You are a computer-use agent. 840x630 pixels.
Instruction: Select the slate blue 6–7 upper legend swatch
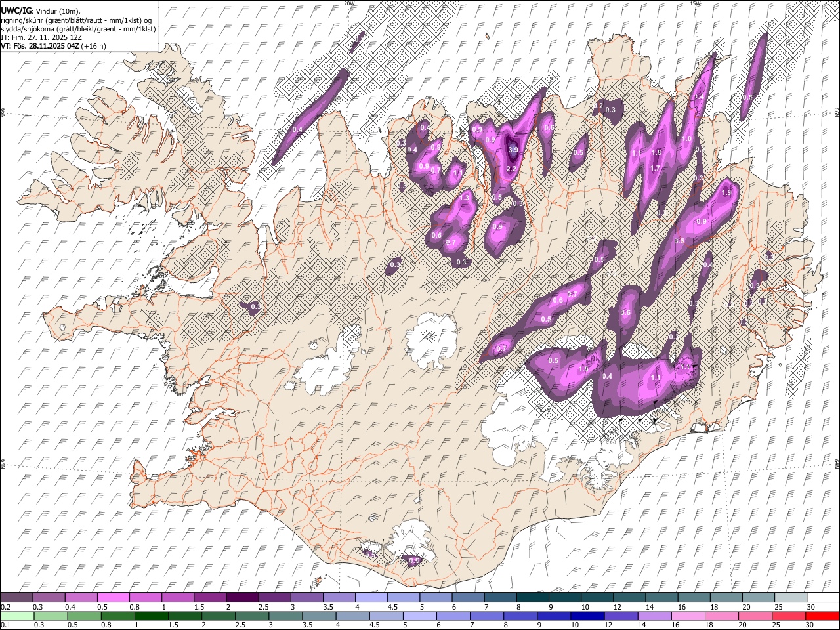[x=469, y=598]
